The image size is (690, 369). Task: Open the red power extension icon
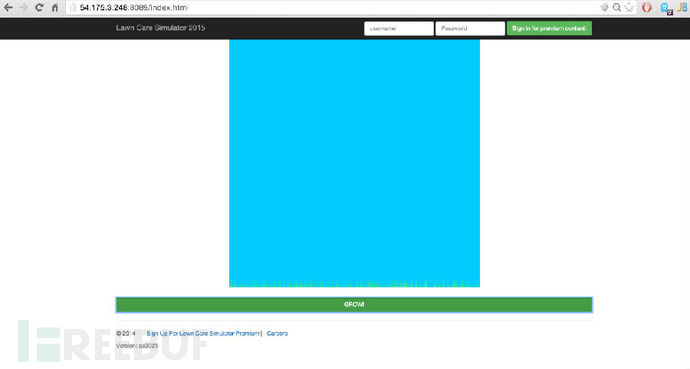[646, 7]
